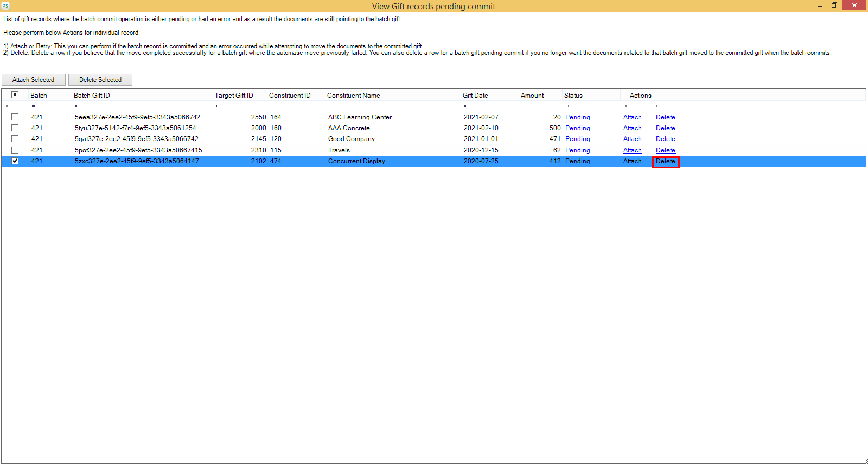The image size is (868, 464).
Task: Click the Delete link for Concurrent Display
Action: click(665, 161)
